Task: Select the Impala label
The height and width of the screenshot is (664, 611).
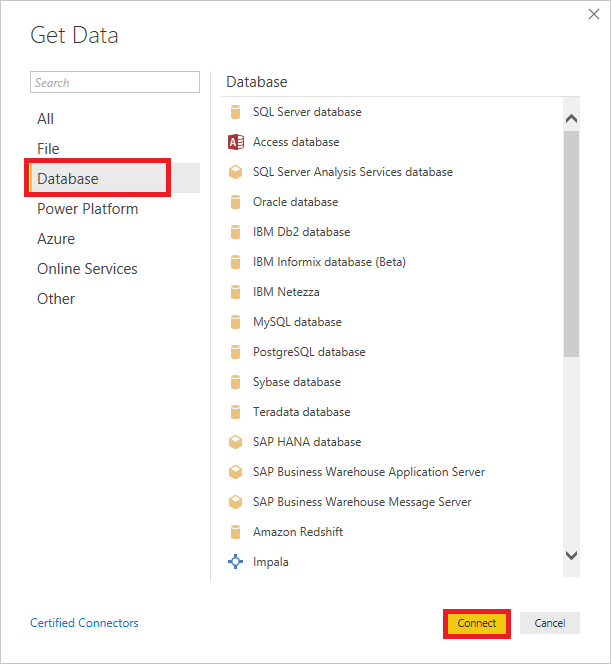Action: coord(271,562)
